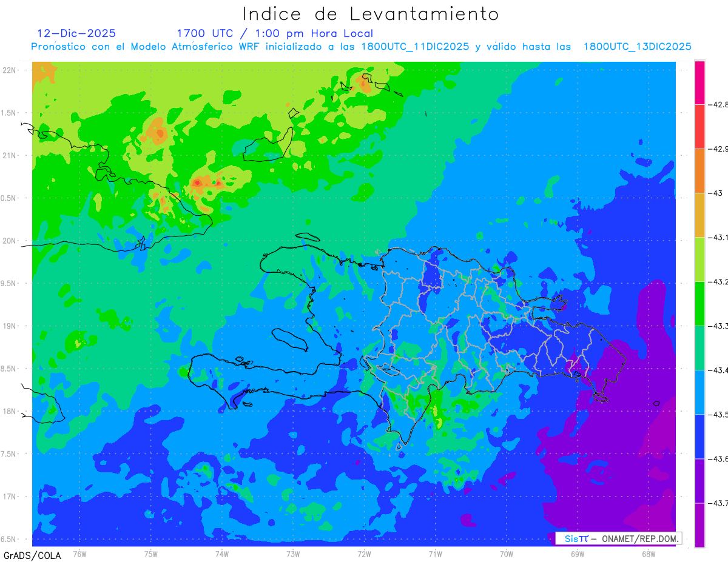728x562 pixels.
Task: Click the legend value '-43.3'
Action: 718,326
